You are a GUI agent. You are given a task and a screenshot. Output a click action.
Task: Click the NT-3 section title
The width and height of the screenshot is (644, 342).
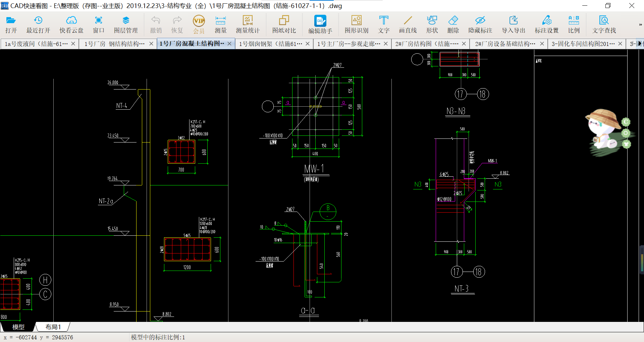tap(462, 289)
